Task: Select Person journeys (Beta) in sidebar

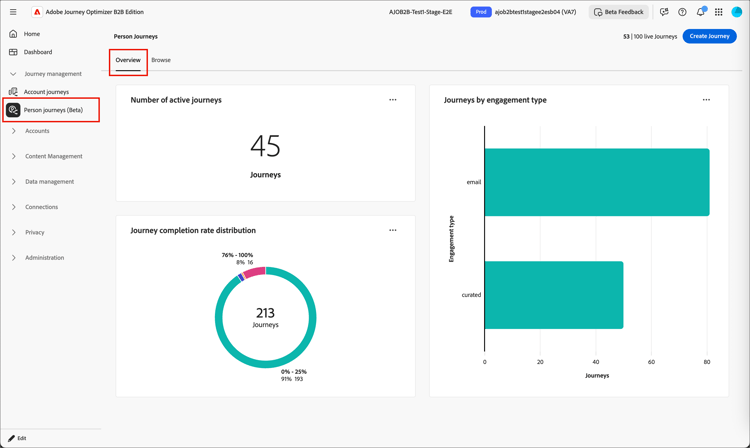Action: 53,110
